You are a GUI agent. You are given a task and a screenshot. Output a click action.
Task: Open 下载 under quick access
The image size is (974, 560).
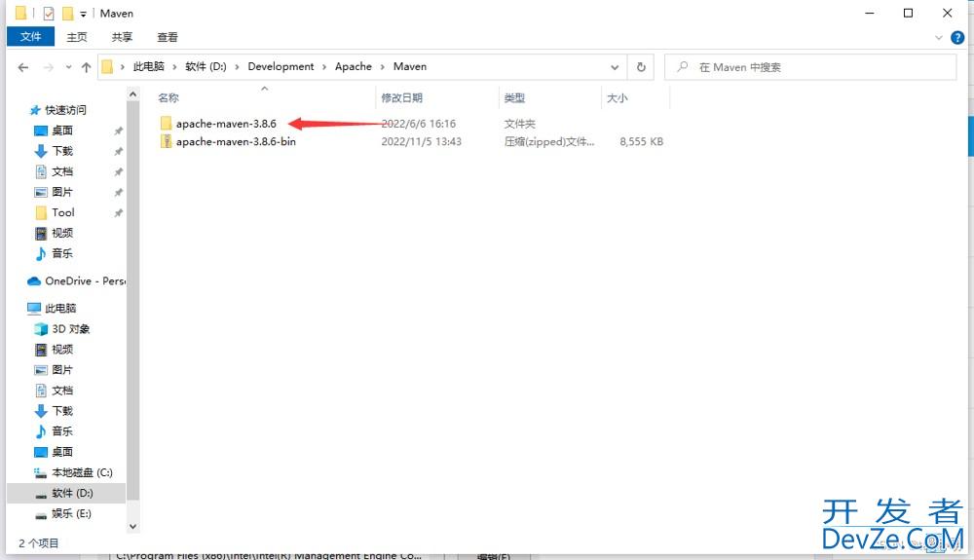coord(62,151)
